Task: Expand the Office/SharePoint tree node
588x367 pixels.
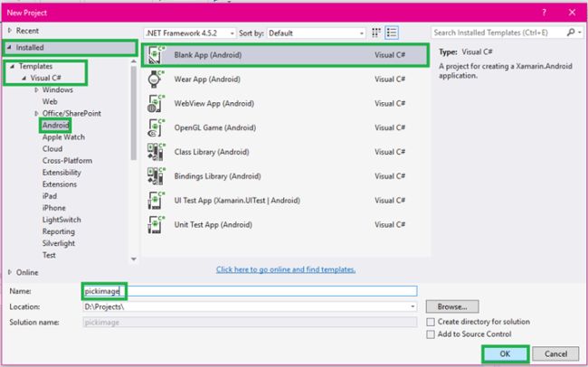Action: click(x=36, y=113)
